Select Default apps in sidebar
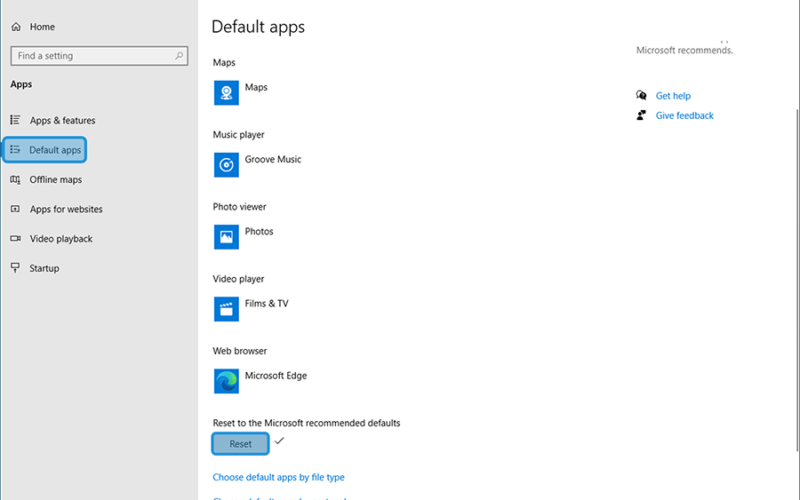This screenshot has width=800, height=500. (44, 150)
